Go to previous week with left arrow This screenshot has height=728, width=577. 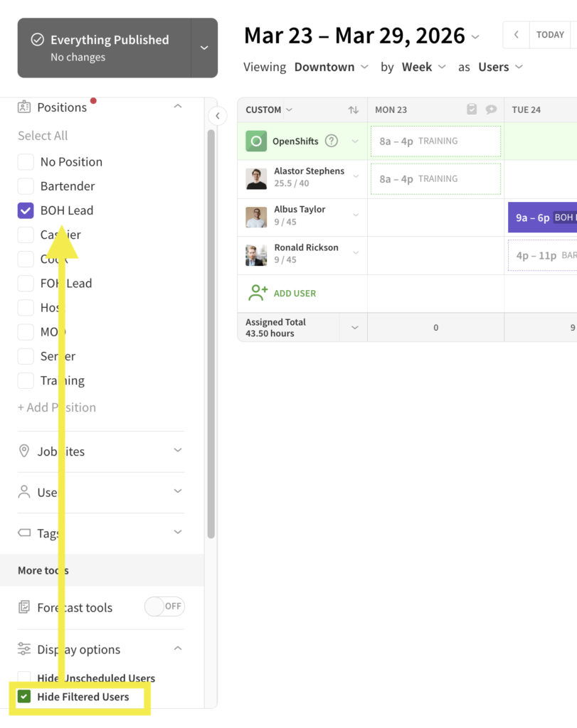click(516, 35)
